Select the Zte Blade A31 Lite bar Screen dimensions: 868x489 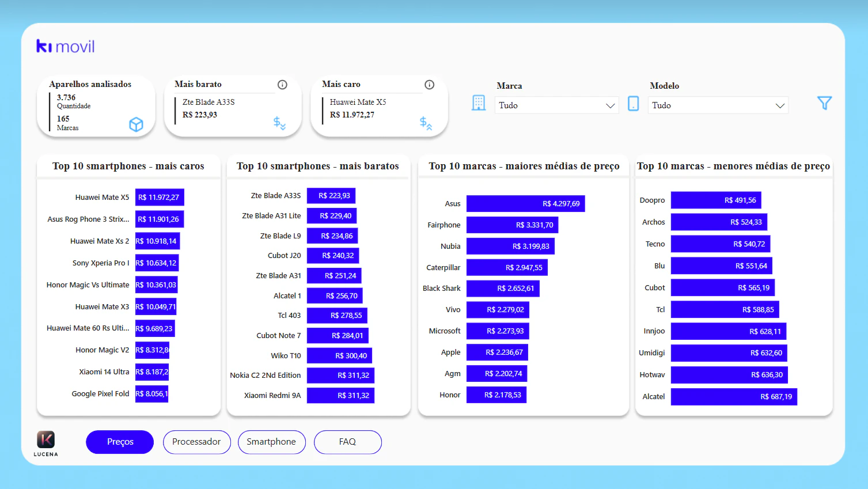tap(332, 215)
